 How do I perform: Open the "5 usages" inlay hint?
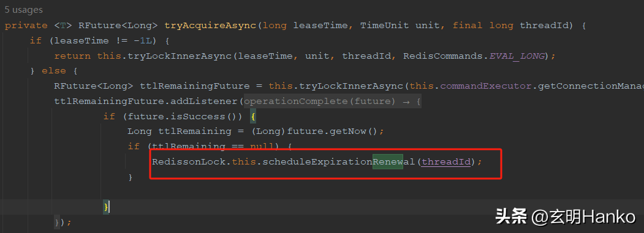23,9
